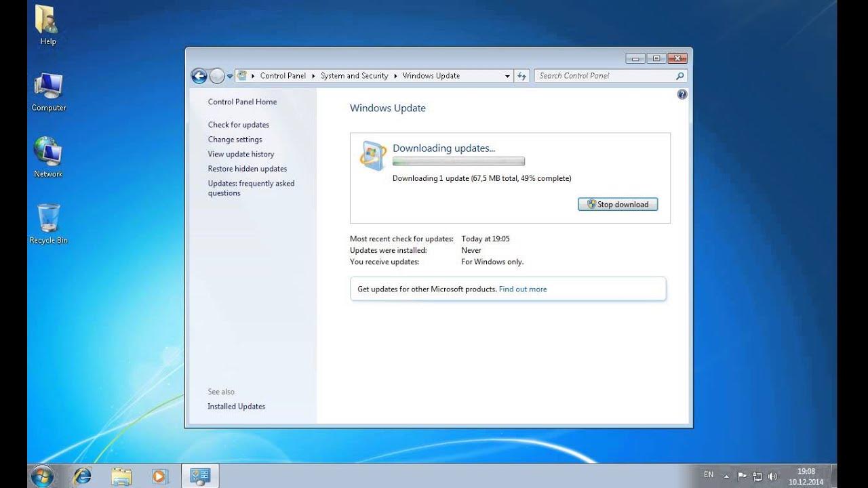Screen dimensions: 868x488
Task: Click Check for updates link
Action: tap(239, 125)
